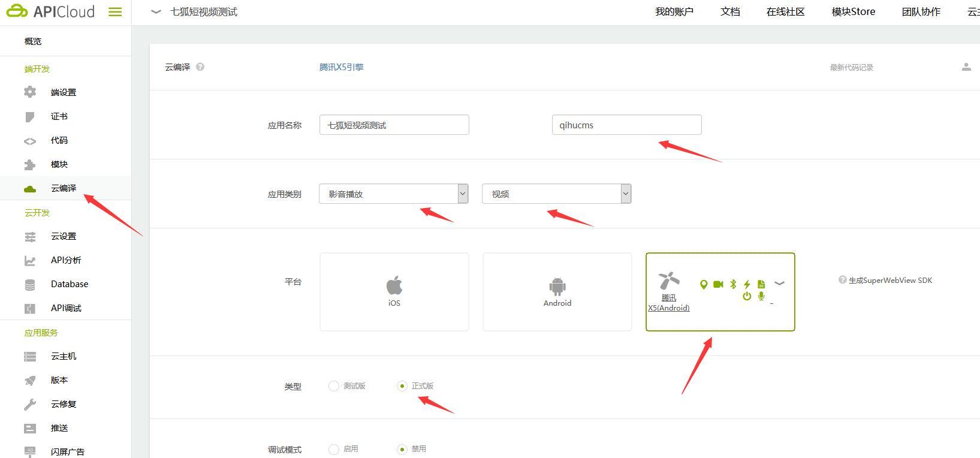Viewport: 980px width, 458px height.
Task: Click the 云主机 server icon
Action: click(x=30, y=357)
